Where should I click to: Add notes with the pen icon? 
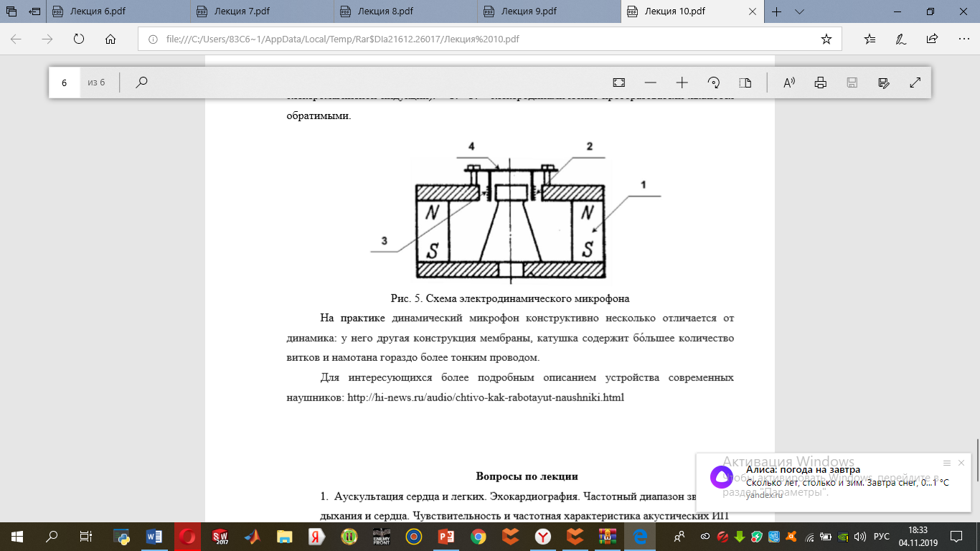pos(901,39)
